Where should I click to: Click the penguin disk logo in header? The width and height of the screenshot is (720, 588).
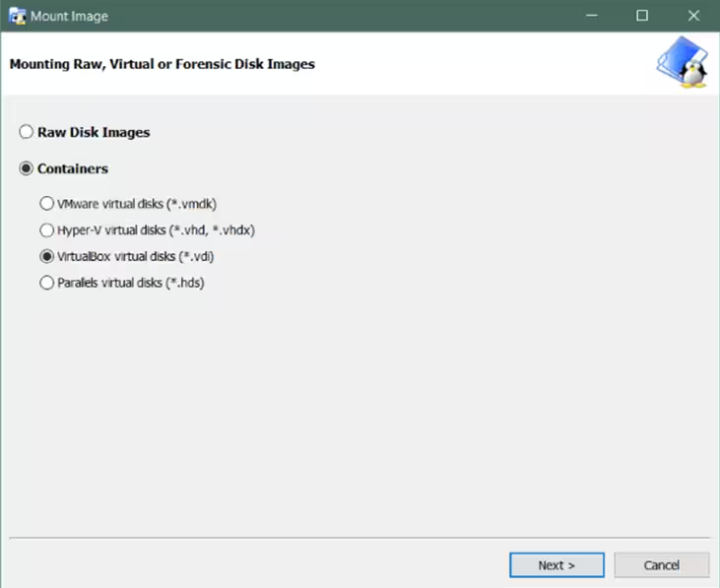(682, 64)
